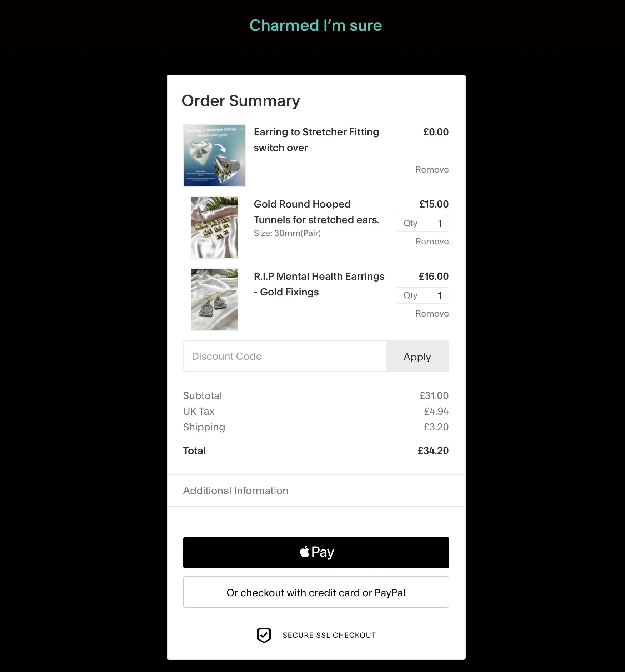Viewport: 625px width, 672px height.
Task: Apply the discount code
Action: pos(418,356)
